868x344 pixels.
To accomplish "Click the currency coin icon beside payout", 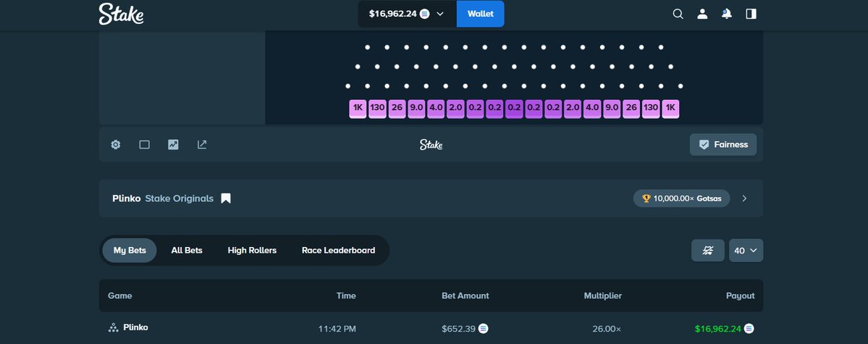I will click(749, 329).
